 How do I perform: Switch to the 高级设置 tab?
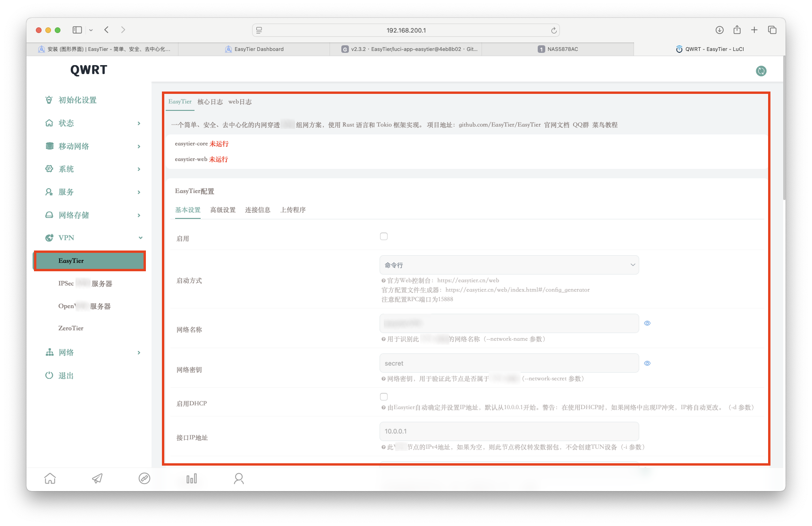point(223,210)
